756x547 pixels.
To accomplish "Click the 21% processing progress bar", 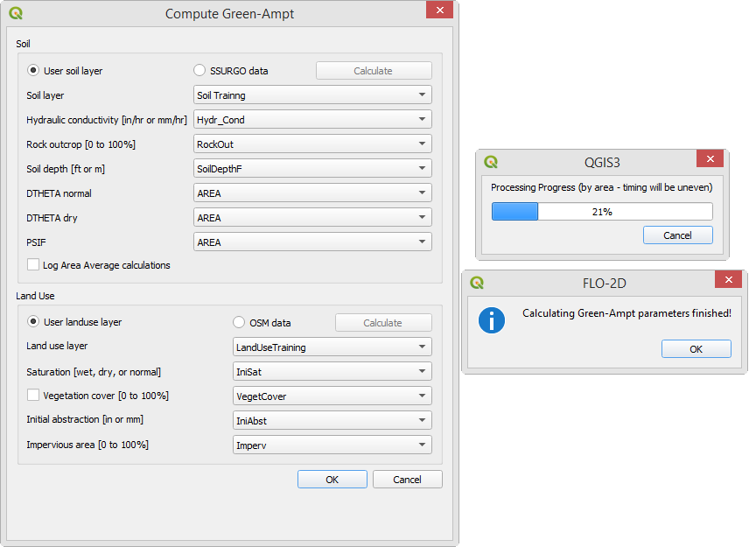I will [x=602, y=212].
